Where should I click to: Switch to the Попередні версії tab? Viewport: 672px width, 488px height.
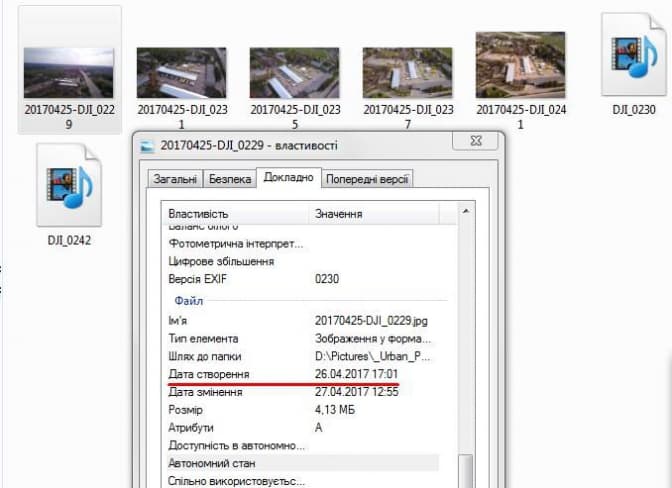(x=367, y=180)
